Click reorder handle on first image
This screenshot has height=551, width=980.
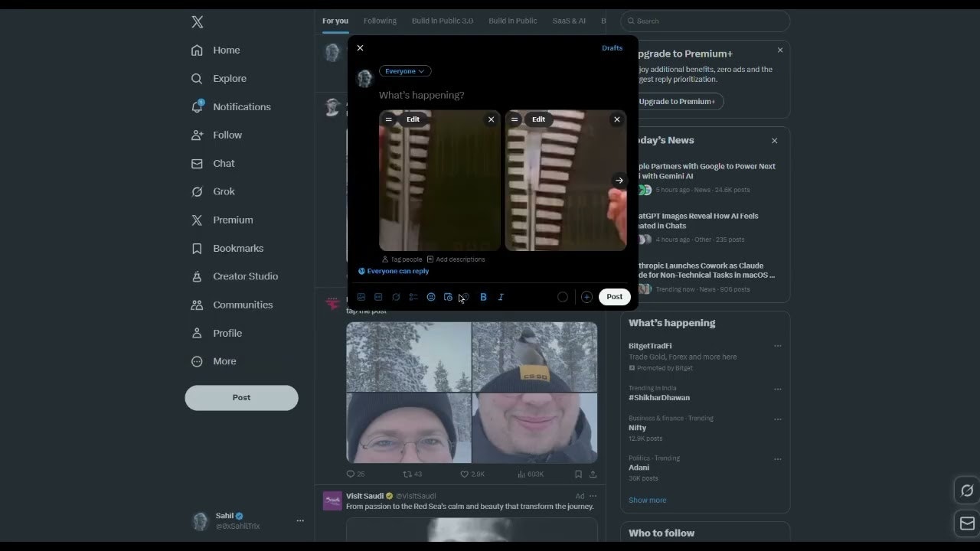[x=388, y=119]
